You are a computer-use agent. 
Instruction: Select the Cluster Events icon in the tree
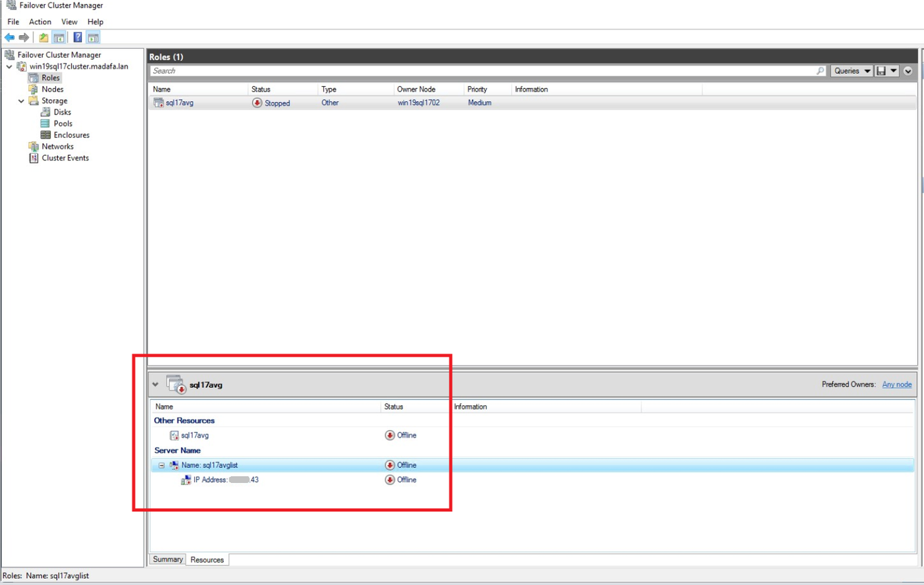[33, 158]
